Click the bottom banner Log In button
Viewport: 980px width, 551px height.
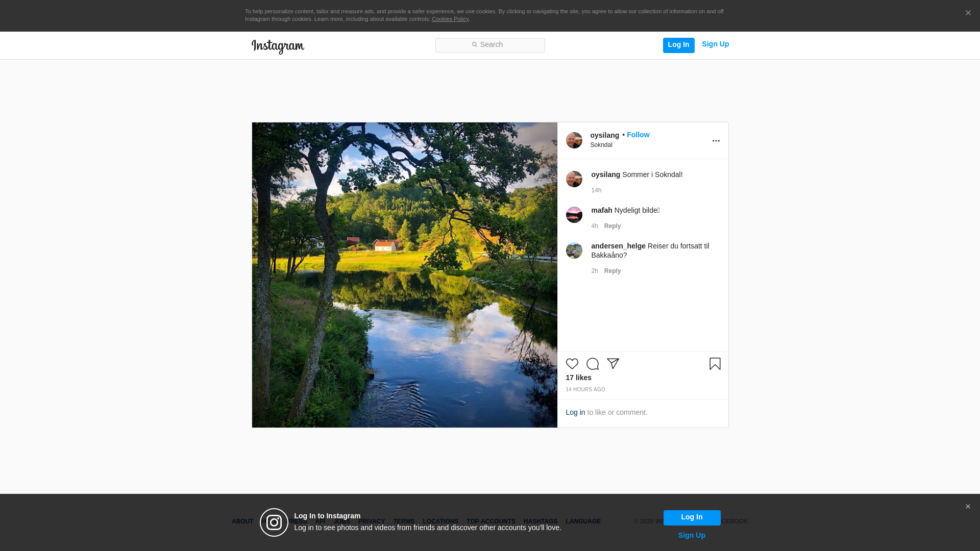(692, 517)
